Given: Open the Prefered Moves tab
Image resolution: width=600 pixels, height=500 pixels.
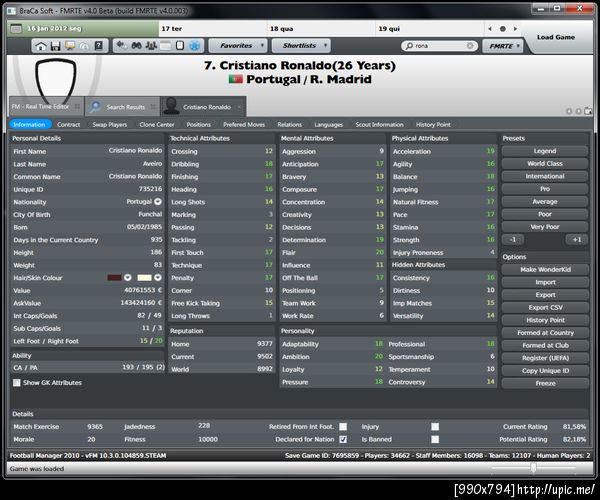Looking at the screenshot, I should pos(244,124).
